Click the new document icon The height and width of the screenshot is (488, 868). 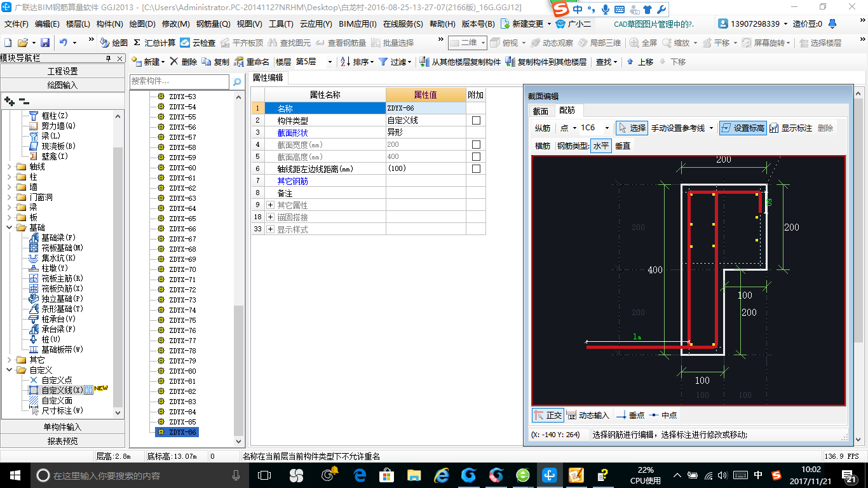(x=8, y=43)
